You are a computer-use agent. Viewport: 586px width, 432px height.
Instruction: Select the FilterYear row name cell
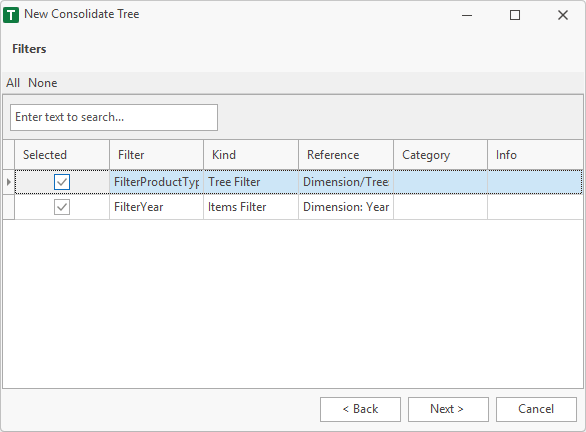tap(157, 207)
